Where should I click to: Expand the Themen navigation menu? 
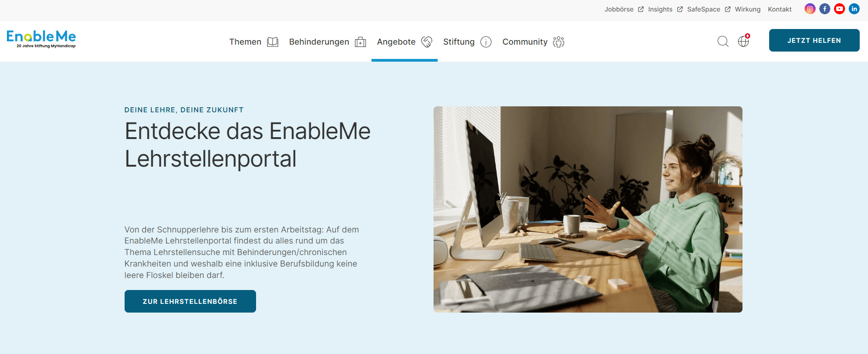pyautogui.click(x=254, y=42)
